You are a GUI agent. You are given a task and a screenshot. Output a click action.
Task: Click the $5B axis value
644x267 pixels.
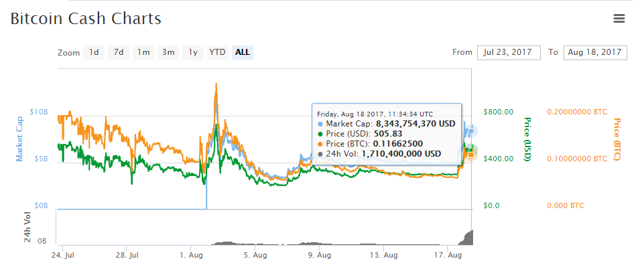(42, 159)
